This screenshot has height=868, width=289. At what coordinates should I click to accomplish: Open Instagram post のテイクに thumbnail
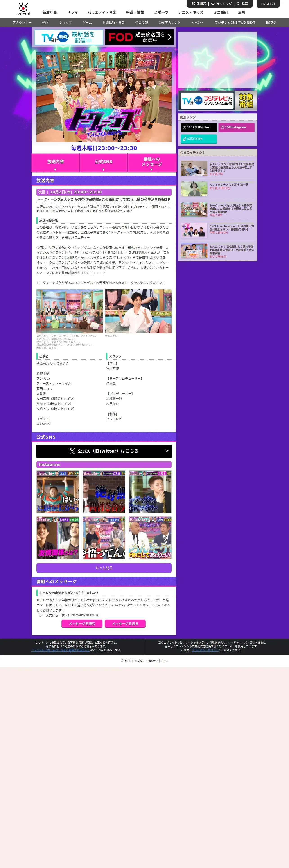point(150,492)
